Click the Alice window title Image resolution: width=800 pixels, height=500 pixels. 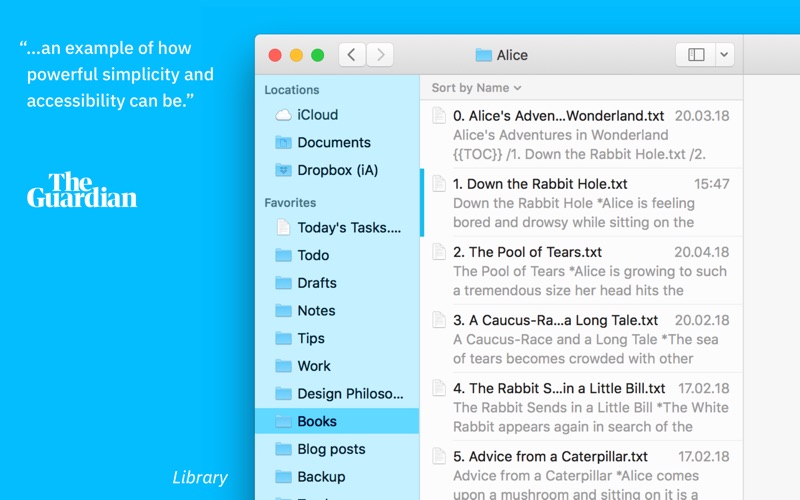click(512, 55)
